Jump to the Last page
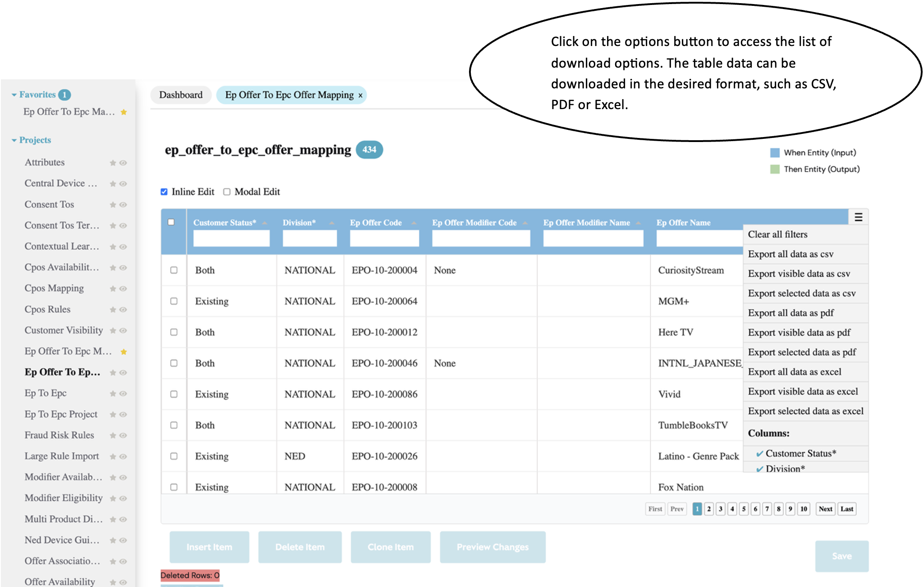The image size is (924, 587). tap(847, 509)
